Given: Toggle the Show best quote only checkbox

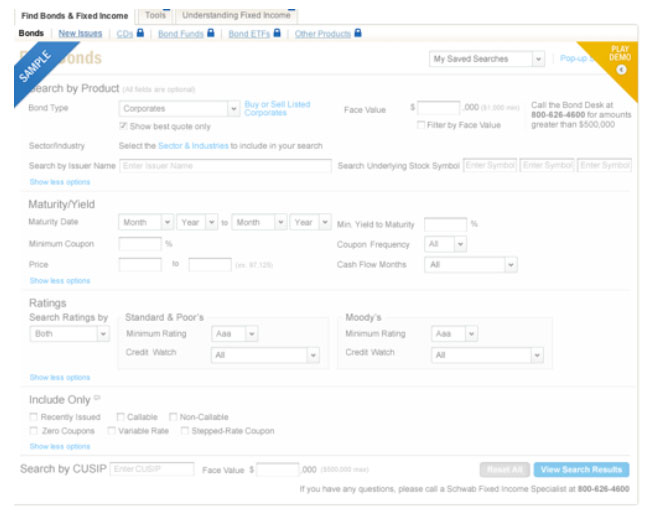Looking at the screenshot, I should [x=123, y=126].
